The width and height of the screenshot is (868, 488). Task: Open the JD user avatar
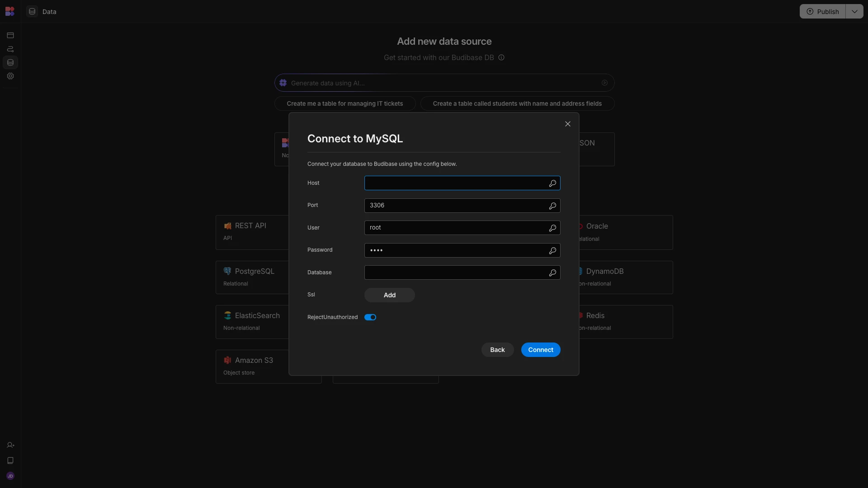[x=10, y=476]
